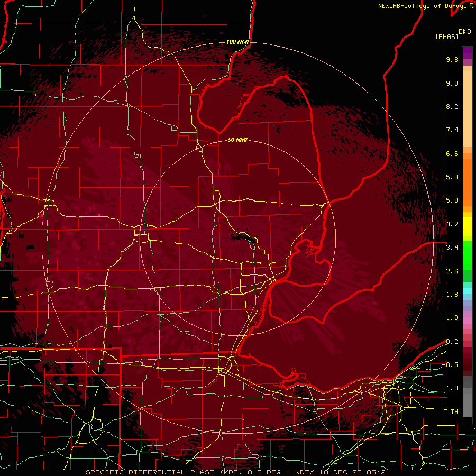This screenshot has width=476, height=476.
Task: Click the bright green segment of color bar
Action: (x=467, y=255)
